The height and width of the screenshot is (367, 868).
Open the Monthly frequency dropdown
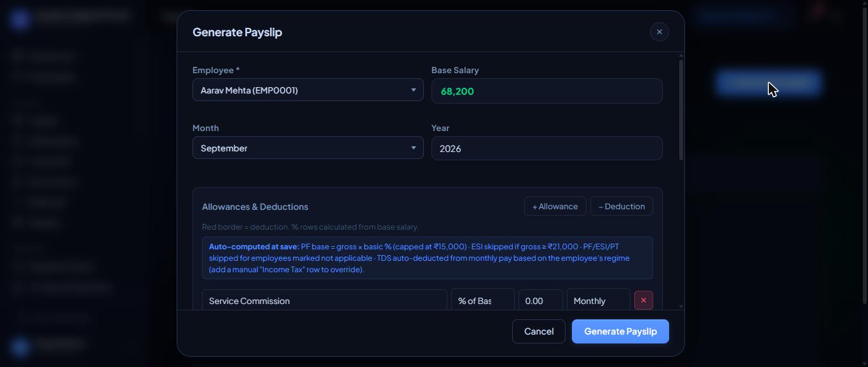point(599,300)
